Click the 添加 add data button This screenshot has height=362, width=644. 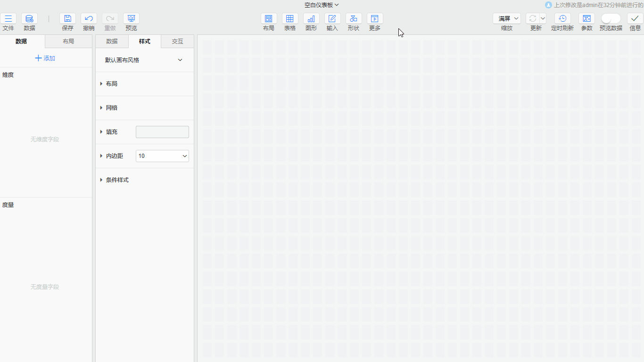(x=45, y=58)
